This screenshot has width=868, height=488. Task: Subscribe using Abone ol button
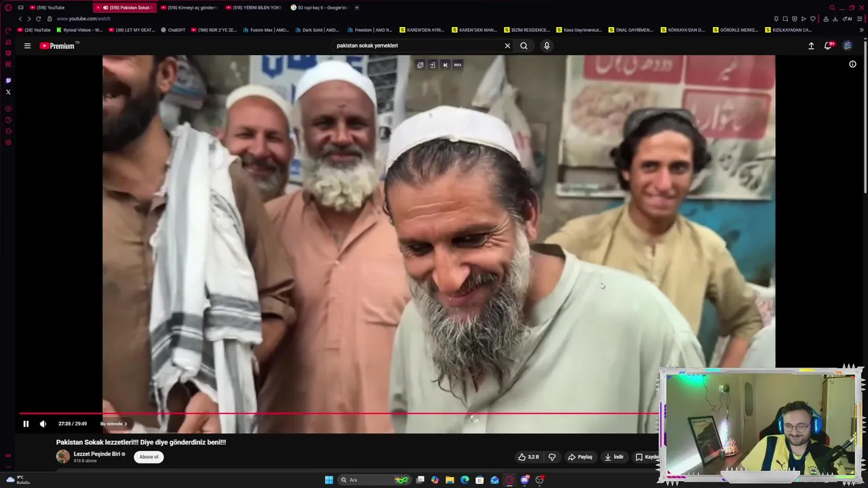pos(149,457)
